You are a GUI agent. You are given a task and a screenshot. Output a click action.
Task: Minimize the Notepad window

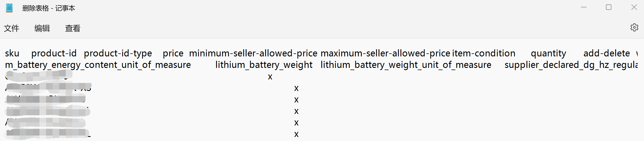pyautogui.click(x=584, y=7)
